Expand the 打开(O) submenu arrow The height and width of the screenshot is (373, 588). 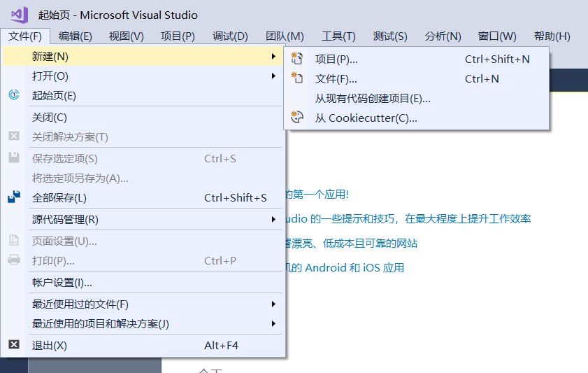point(273,76)
